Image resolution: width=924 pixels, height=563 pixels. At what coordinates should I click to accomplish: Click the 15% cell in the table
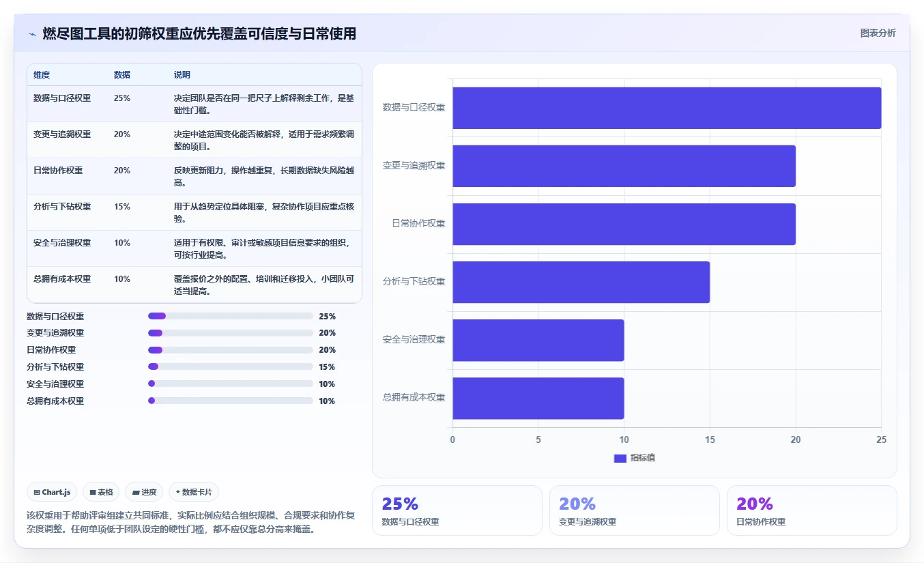pos(122,207)
